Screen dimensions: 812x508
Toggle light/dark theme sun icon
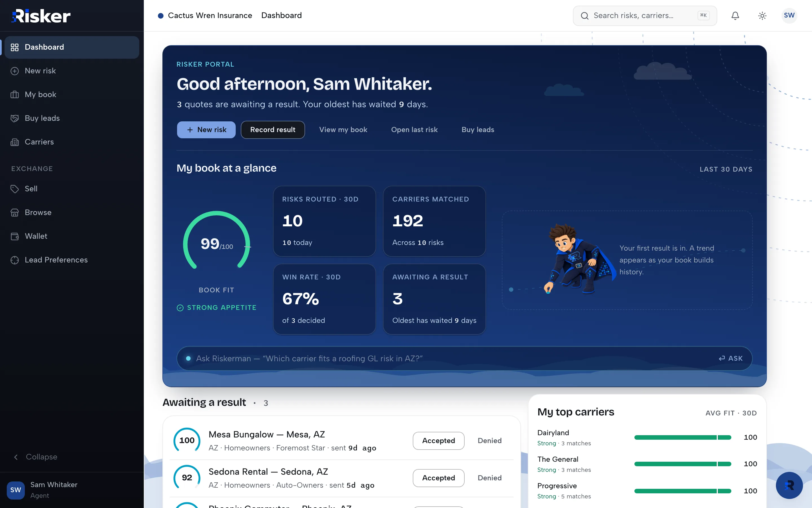coord(762,16)
